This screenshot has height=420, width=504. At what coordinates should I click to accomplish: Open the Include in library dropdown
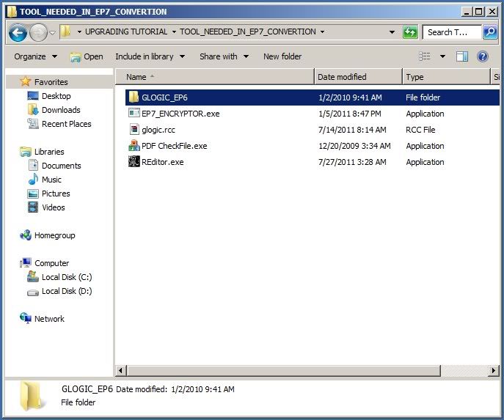click(150, 56)
